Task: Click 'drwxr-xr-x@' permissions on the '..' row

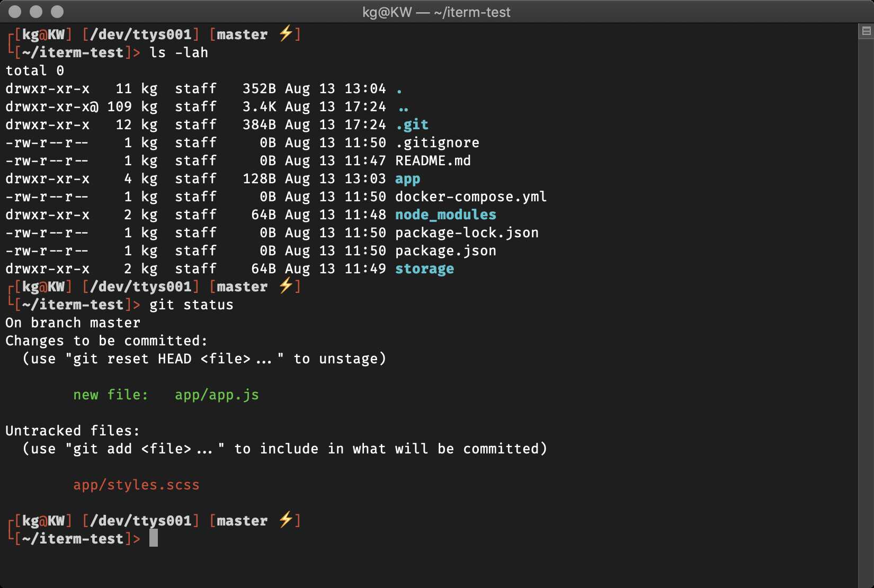Action: click(x=52, y=106)
